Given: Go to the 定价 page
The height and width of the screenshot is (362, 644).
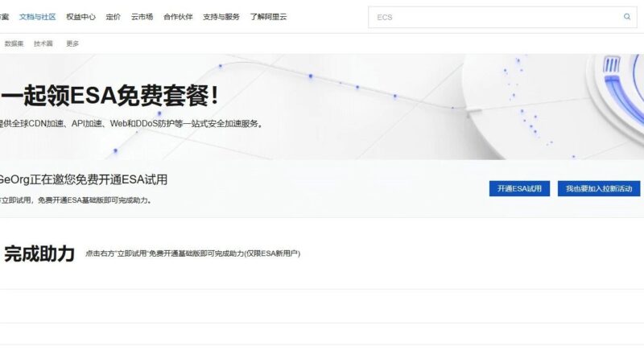Looking at the screenshot, I should [113, 17].
